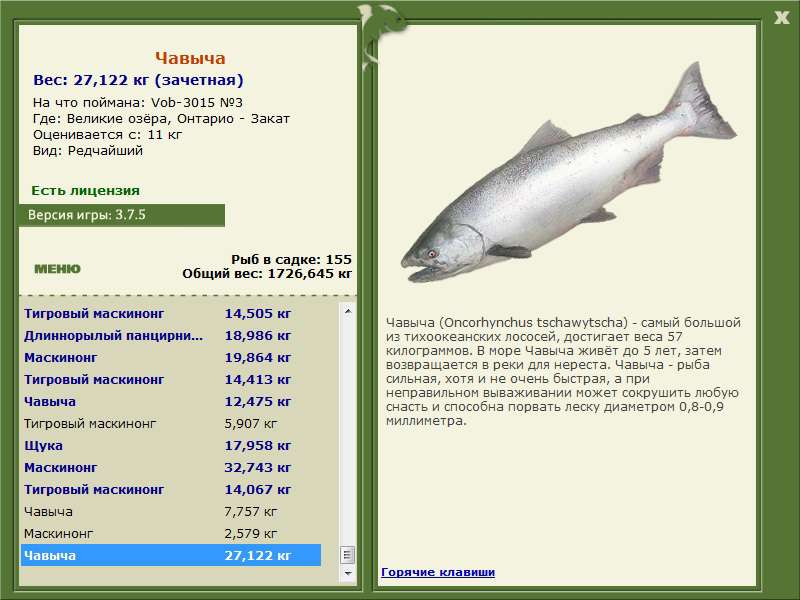The width and height of the screenshot is (800, 600).
Task: Click the Вид: Редчайший line
Action: (x=88, y=151)
